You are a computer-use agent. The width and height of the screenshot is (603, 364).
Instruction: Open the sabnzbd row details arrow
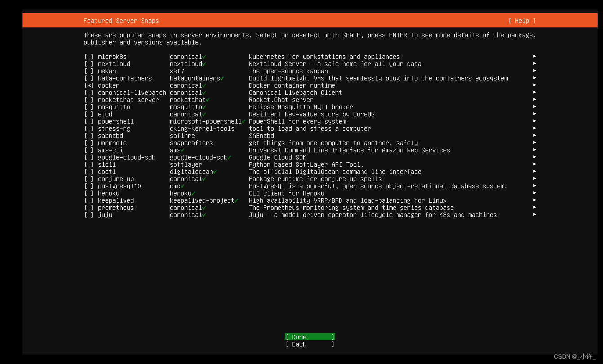click(535, 136)
